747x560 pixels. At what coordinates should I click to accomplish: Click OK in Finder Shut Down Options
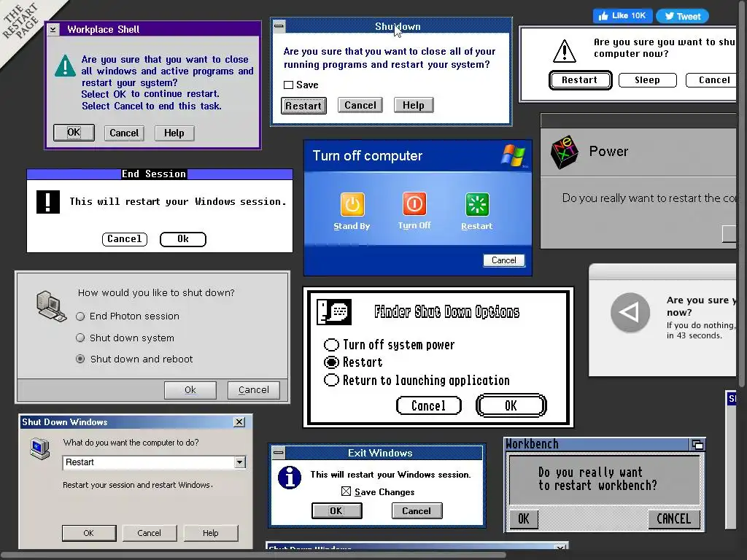(x=511, y=405)
